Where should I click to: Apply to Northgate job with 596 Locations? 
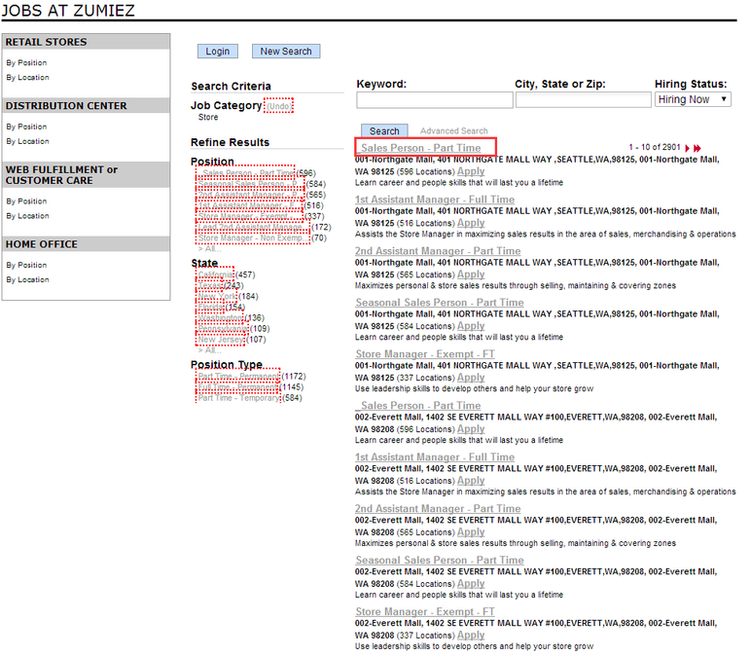(471, 172)
